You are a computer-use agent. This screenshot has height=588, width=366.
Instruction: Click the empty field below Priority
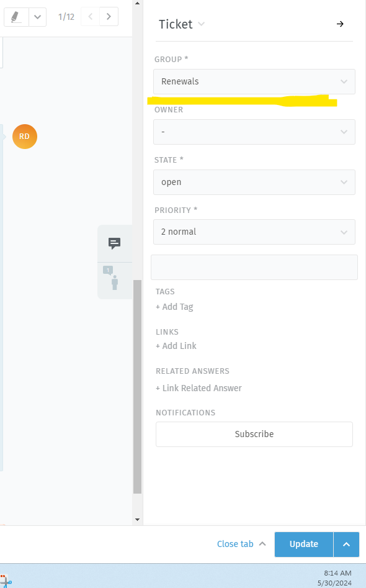pos(254,268)
